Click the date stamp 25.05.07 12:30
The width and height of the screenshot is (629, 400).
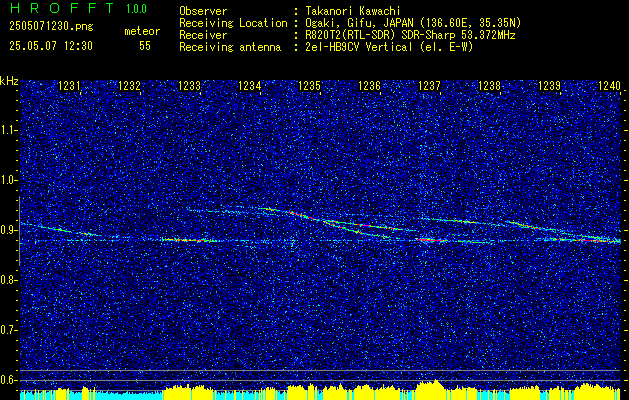click(51, 46)
